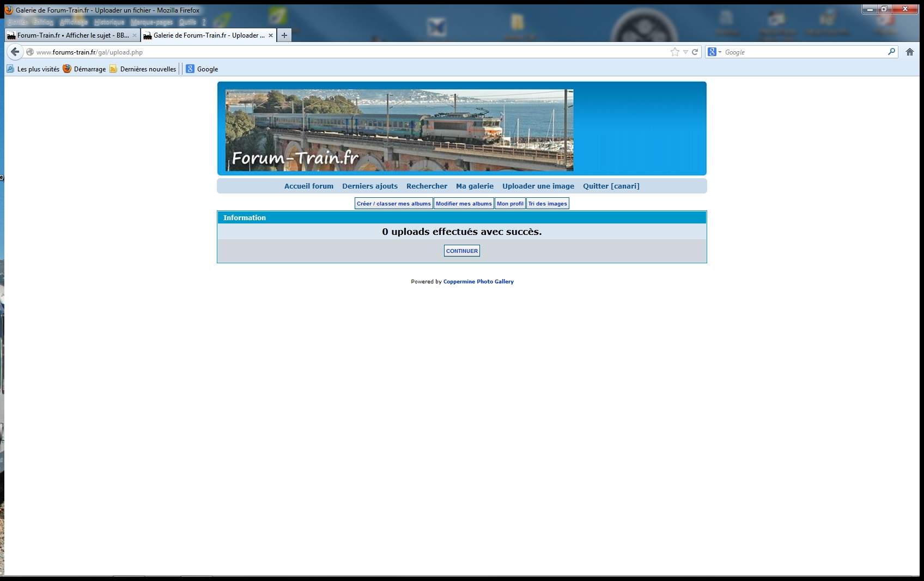Open a new tab with plus icon
Image resolution: width=924 pixels, height=581 pixels.
coord(284,35)
